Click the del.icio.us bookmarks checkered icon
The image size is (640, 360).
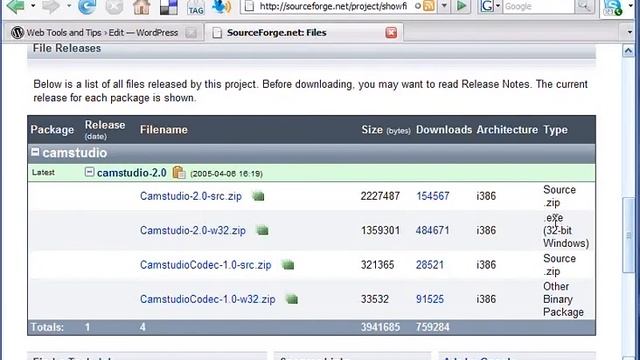point(169,7)
